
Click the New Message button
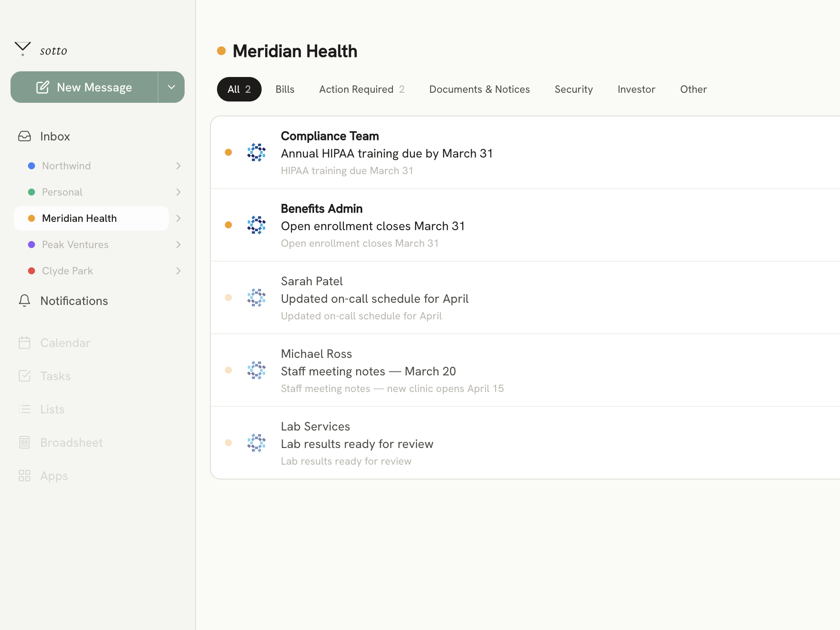click(x=84, y=87)
